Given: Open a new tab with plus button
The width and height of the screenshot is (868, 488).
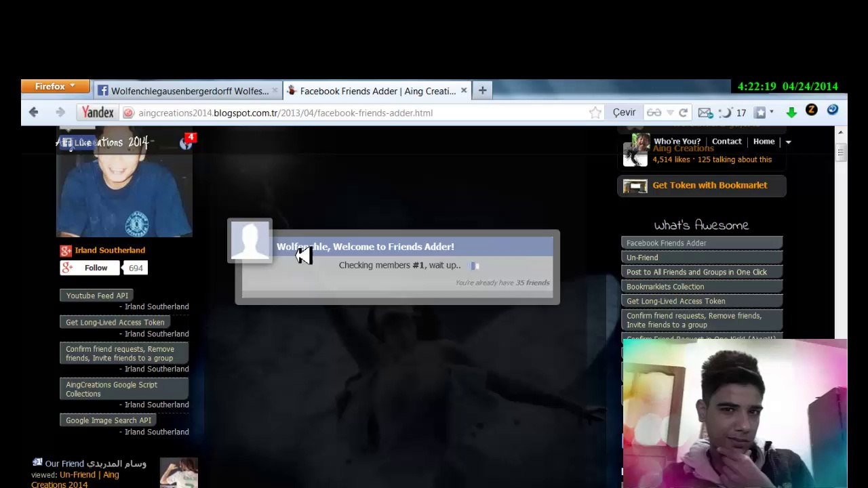Looking at the screenshot, I should click(x=482, y=90).
